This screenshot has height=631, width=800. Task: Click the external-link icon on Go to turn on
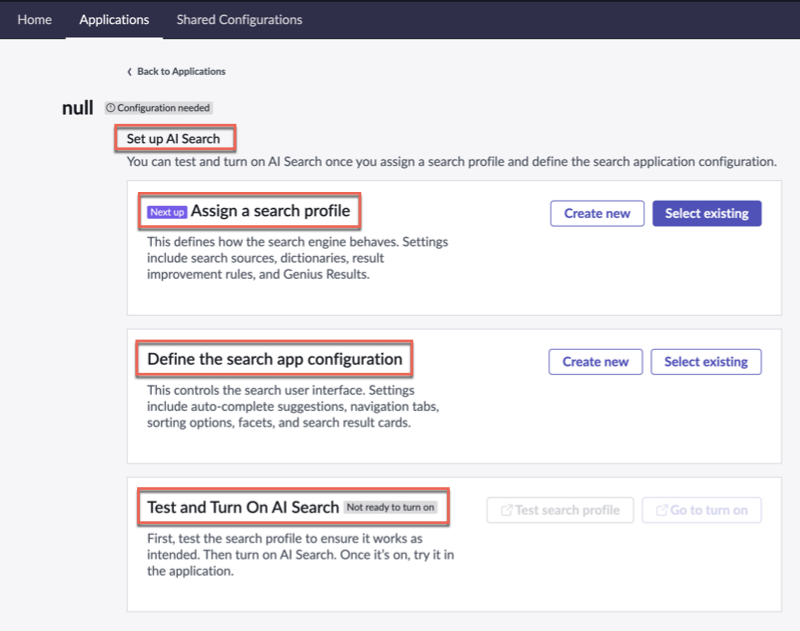click(x=662, y=510)
